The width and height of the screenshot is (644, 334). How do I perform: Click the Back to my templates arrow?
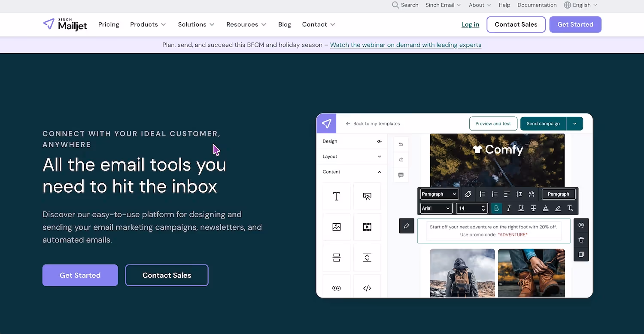click(348, 124)
